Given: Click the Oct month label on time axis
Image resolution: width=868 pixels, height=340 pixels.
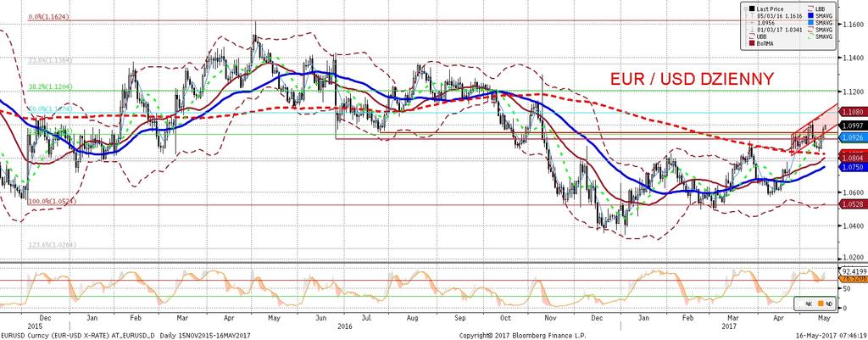Looking at the screenshot, I should pos(504,319).
